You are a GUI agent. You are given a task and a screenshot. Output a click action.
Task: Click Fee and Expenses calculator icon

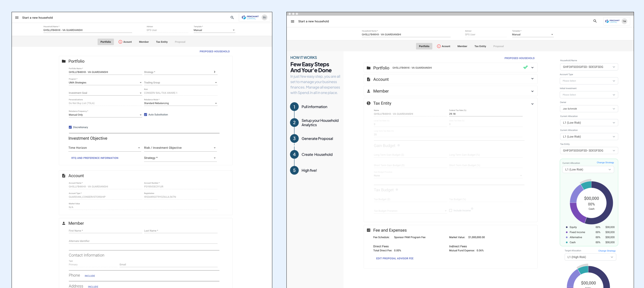click(x=368, y=230)
